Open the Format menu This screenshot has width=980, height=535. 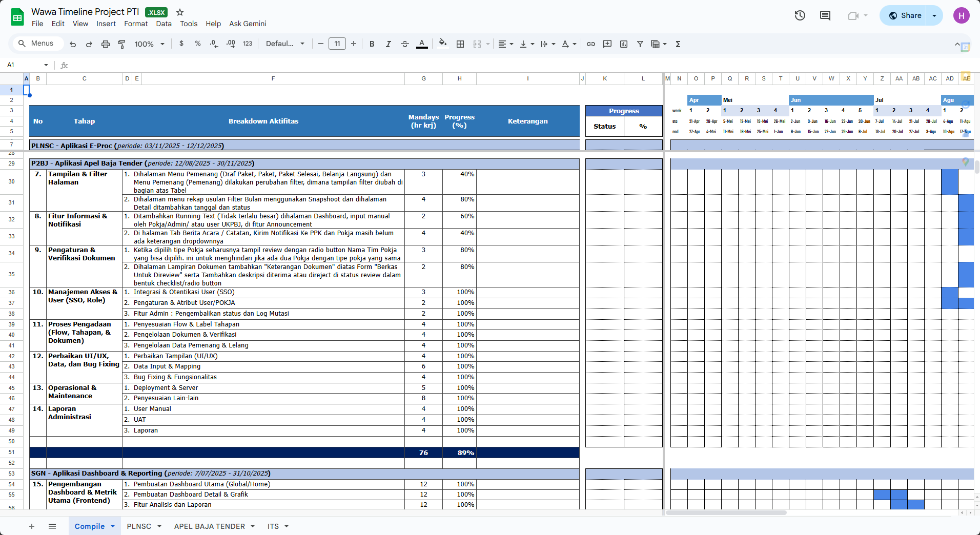tap(135, 24)
